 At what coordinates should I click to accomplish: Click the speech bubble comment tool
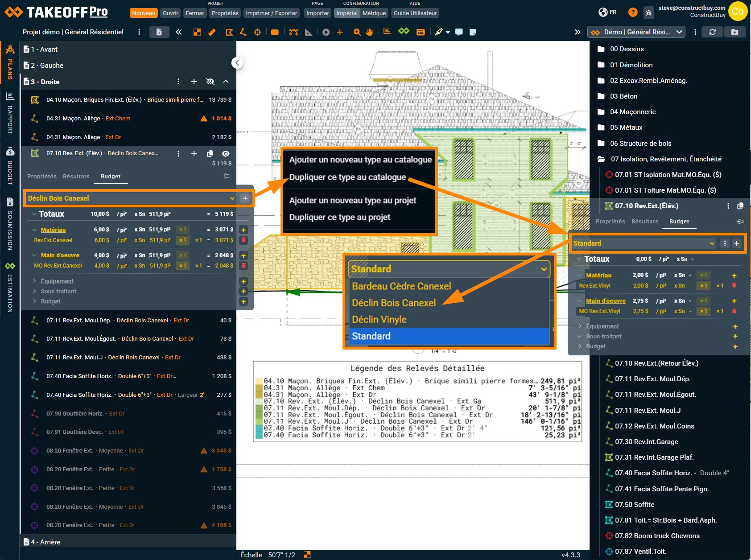tap(459, 32)
